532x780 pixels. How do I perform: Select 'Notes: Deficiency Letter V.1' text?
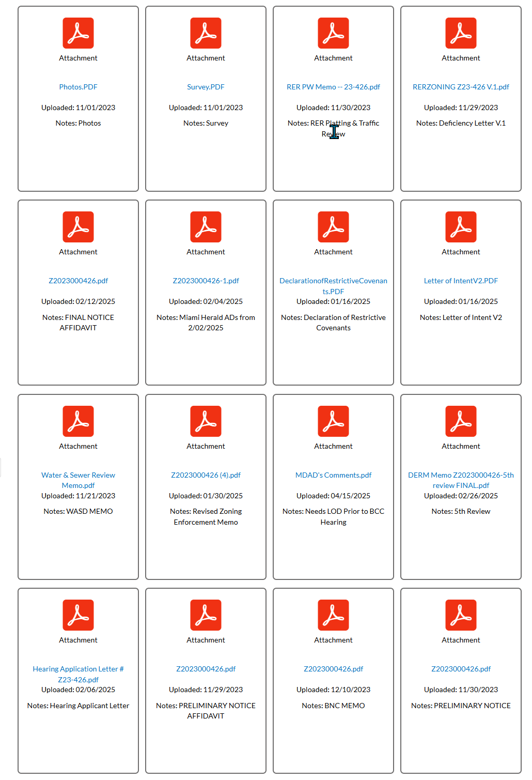[x=461, y=123]
